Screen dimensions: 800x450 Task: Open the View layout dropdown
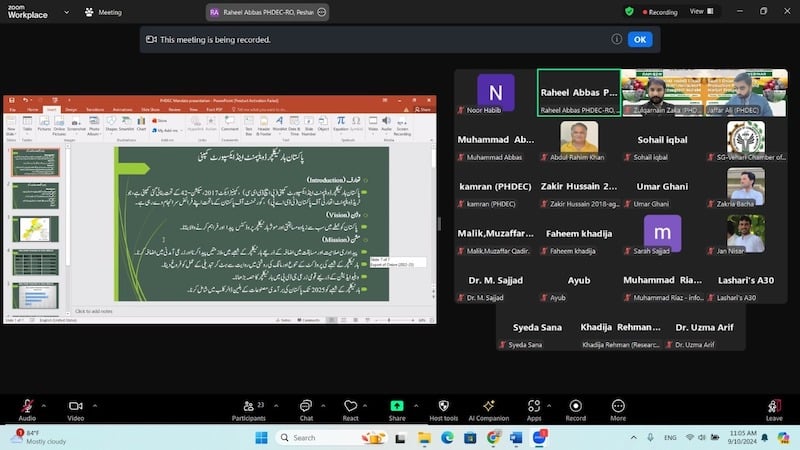tap(700, 12)
